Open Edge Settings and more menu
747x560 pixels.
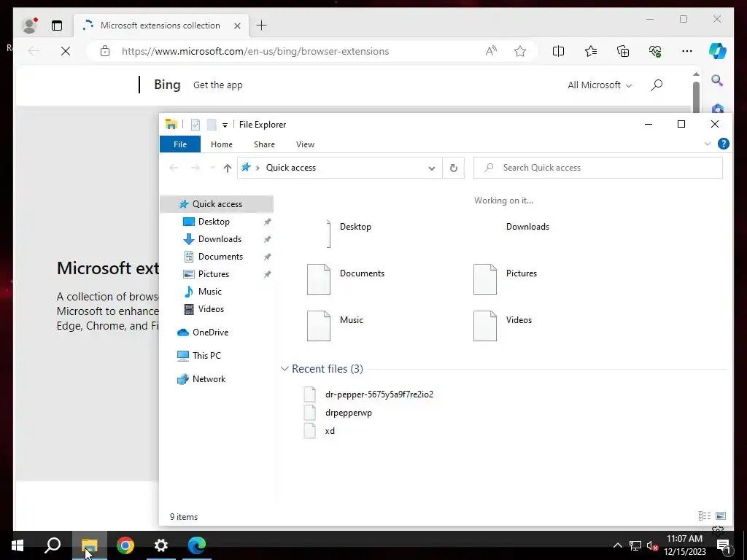687,51
